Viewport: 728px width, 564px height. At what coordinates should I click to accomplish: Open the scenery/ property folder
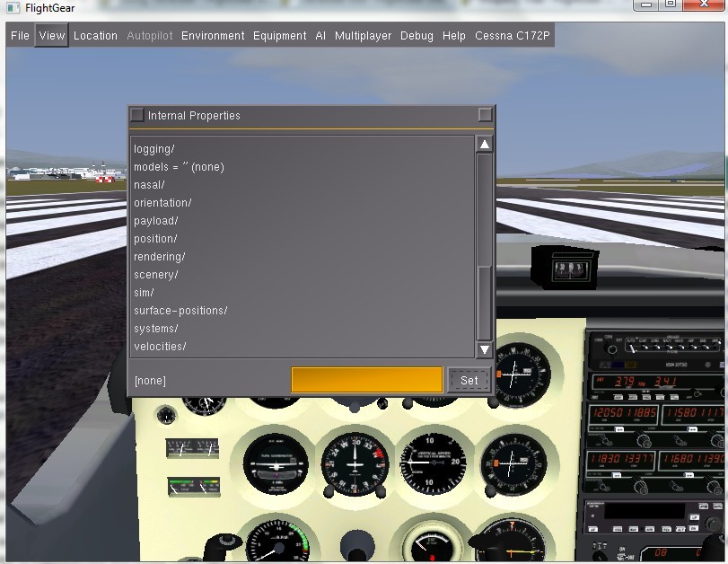pyautogui.click(x=156, y=275)
